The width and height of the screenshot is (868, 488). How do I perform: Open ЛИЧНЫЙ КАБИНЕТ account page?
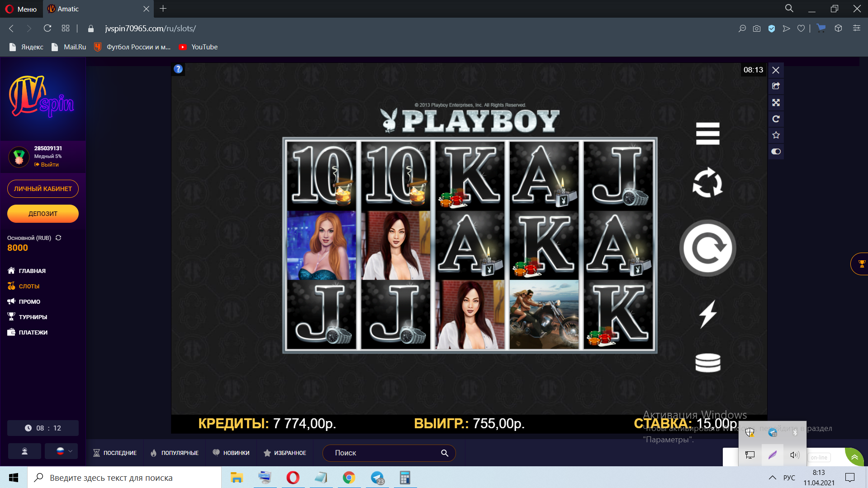pyautogui.click(x=43, y=189)
